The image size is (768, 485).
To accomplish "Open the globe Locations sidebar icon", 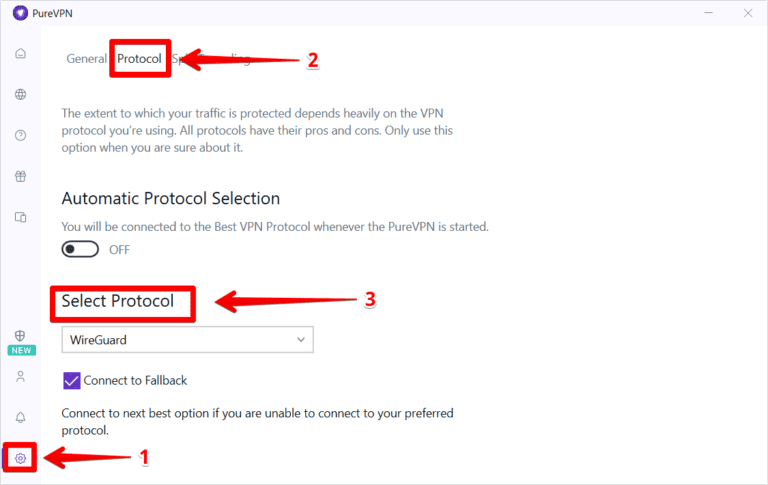I will click(x=20, y=94).
